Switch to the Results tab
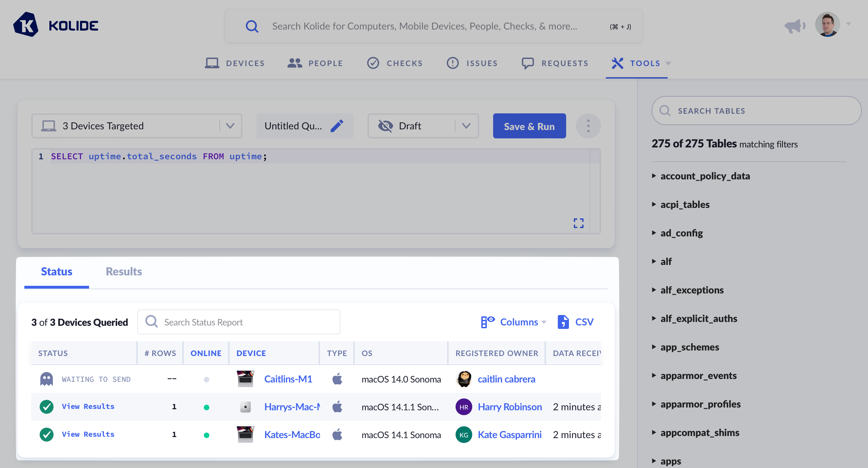The height and width of the screenshot is (468, 868). tap(123, 272)
